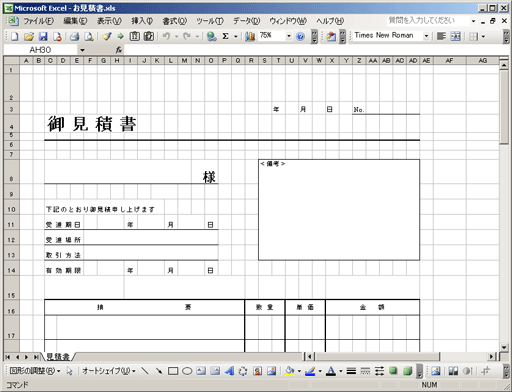Select the Arrow line drawing tool
512x392 pixels.
click(x=159, y=371)
